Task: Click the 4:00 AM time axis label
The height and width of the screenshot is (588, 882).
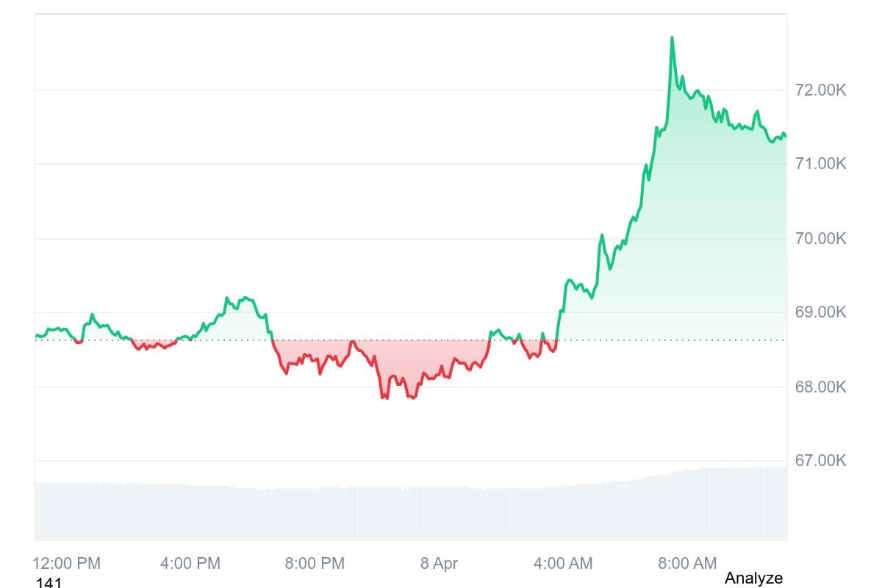Action: [562, 564]
